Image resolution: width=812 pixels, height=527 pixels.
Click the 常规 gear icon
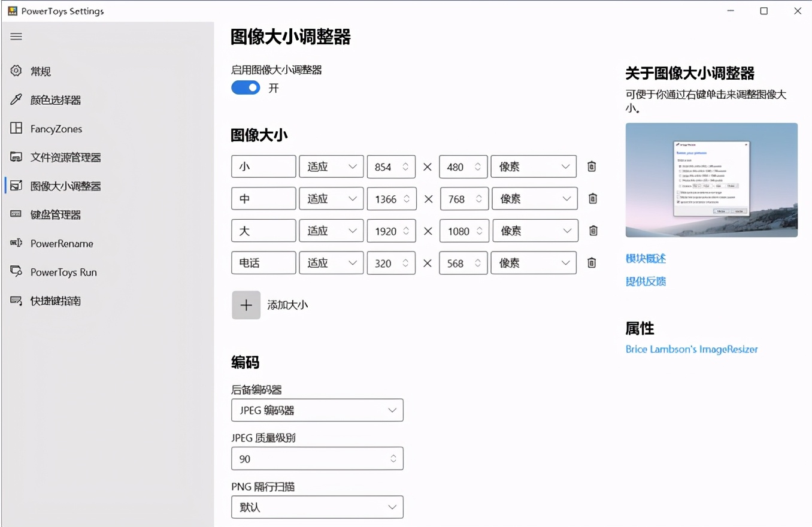pos(16,71)
